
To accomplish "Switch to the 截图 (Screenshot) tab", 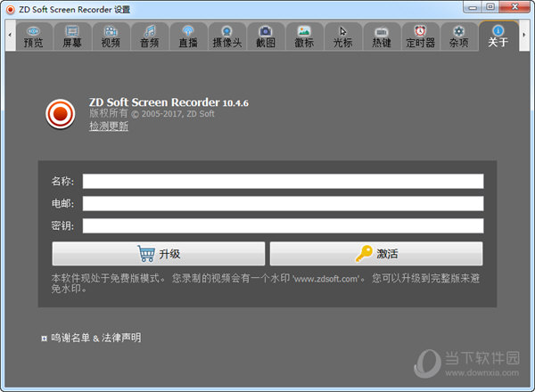I will (x=266, y=37).
